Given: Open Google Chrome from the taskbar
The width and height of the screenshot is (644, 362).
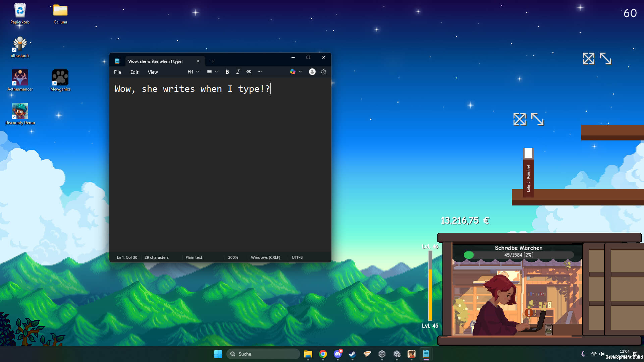Looking at the screenshot, I should 323,354.
